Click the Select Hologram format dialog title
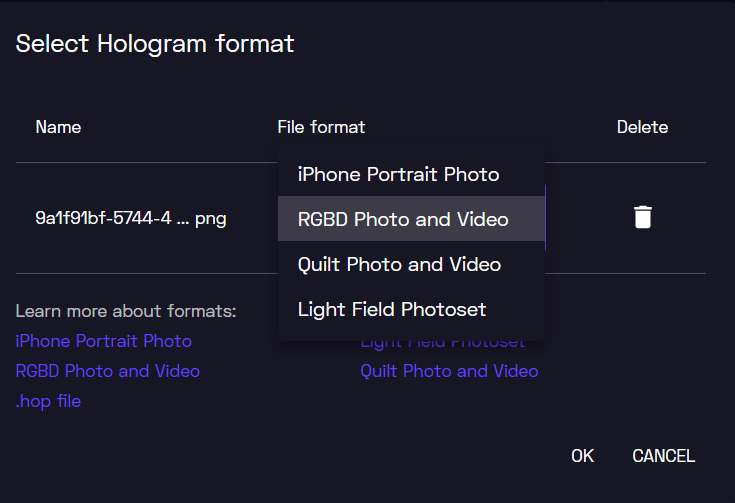735x503 pixels. click(155, 44)
